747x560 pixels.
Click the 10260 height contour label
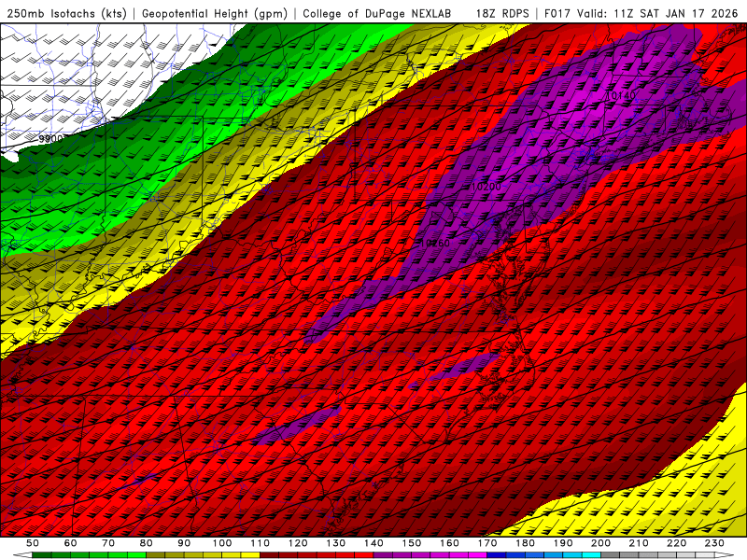tap(435, 243)
